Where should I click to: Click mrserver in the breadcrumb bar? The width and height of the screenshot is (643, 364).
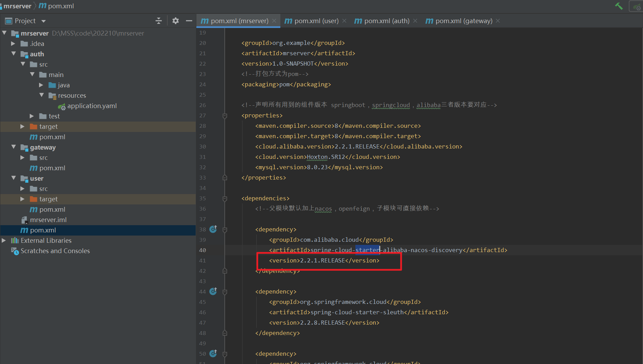tap(17, 6)
